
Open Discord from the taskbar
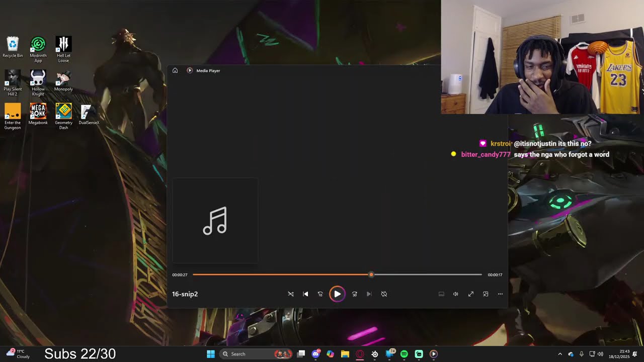click(315, 354)
